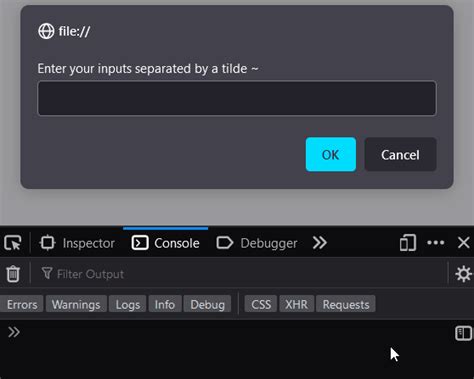Toggle the Logs filter

pyautogui.click(x=128, y=304)
